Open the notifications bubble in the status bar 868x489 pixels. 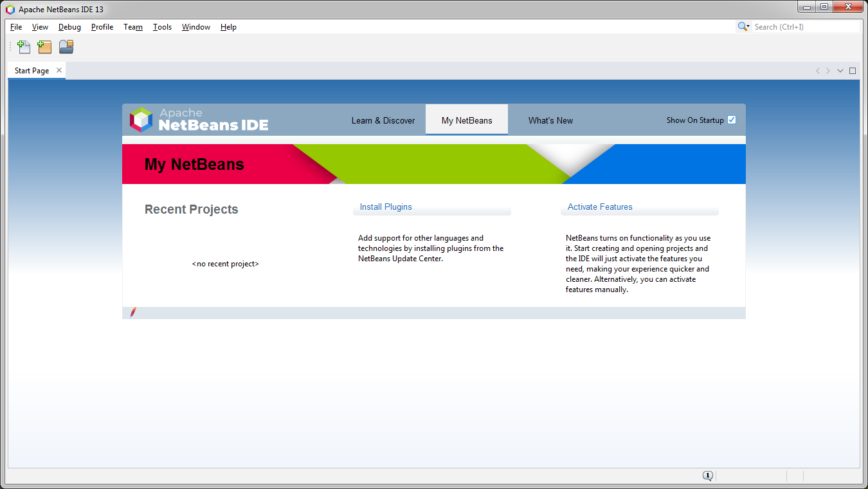(708, 475)
